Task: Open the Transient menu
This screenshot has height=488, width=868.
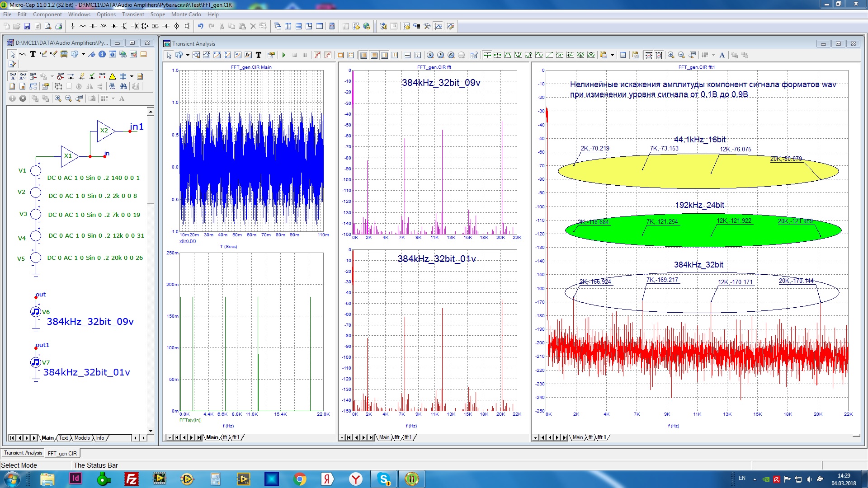Action: pos(133,14)
